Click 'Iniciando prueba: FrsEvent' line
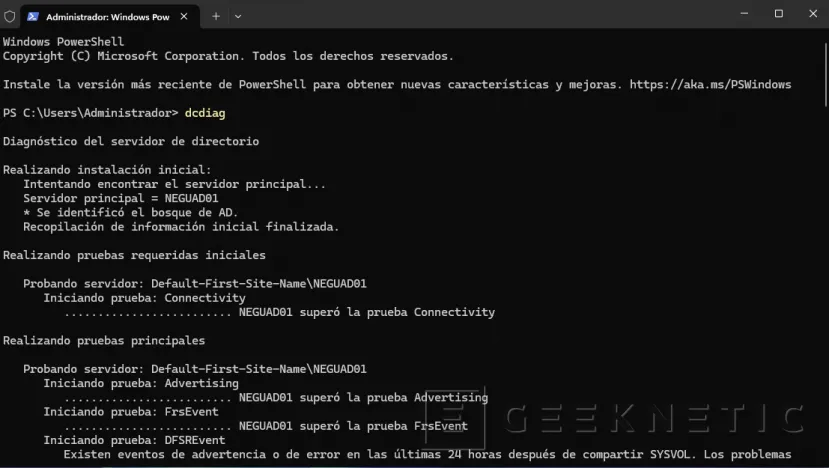829x468 pixels. (x=131, y=412)
